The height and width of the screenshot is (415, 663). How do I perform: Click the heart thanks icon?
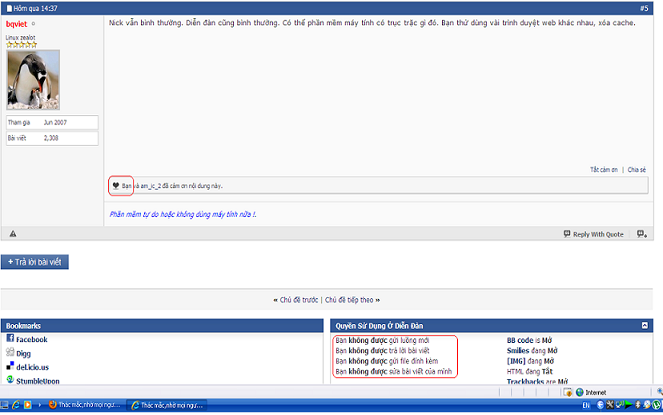point(115,185)
